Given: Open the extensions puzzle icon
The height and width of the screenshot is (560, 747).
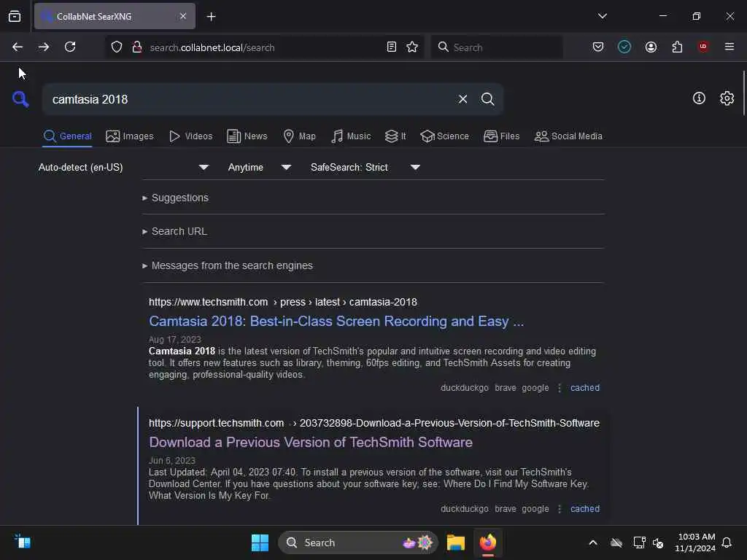Looking at the screenshot, I should tap(677, 47).
